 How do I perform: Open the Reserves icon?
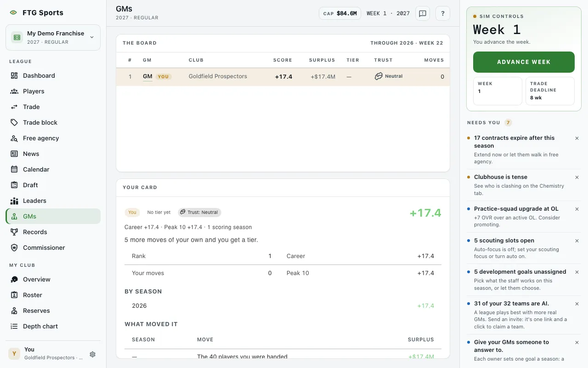coord(14,310)
